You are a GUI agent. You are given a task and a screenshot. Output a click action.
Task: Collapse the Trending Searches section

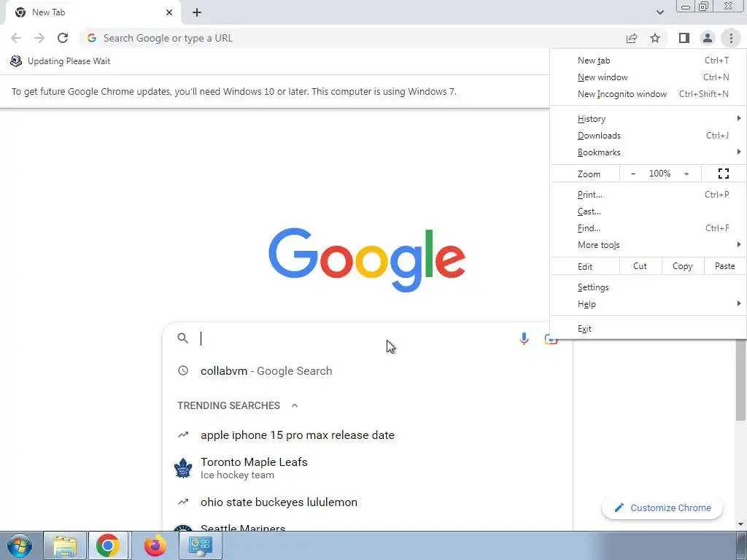coord(295,405)
